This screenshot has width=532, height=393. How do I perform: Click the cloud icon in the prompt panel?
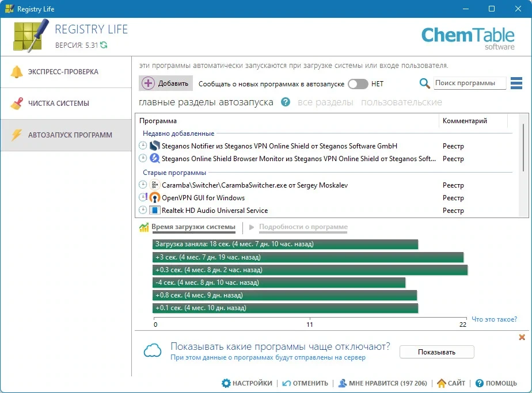click(153, 350)
